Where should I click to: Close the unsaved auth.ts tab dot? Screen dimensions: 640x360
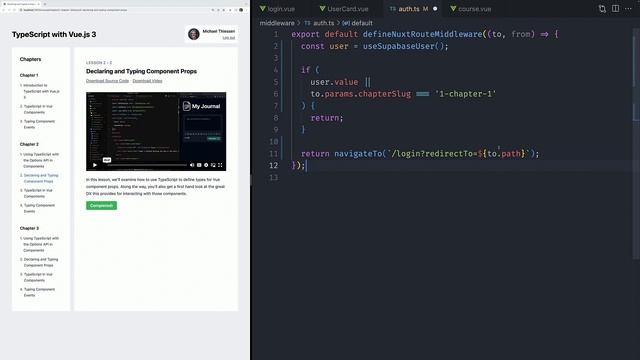click(x=435, y=9)
